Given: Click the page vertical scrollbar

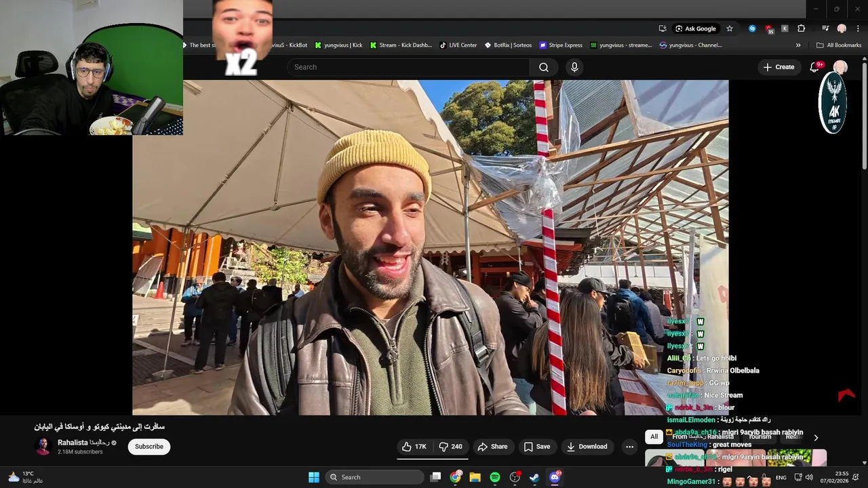Looking at the screenshot, I should (x=865, y=115).
